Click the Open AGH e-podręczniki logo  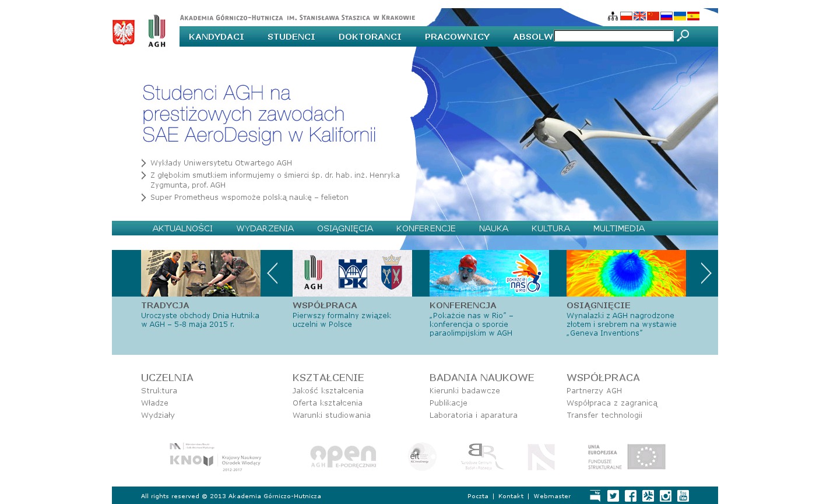pos(343,457)
